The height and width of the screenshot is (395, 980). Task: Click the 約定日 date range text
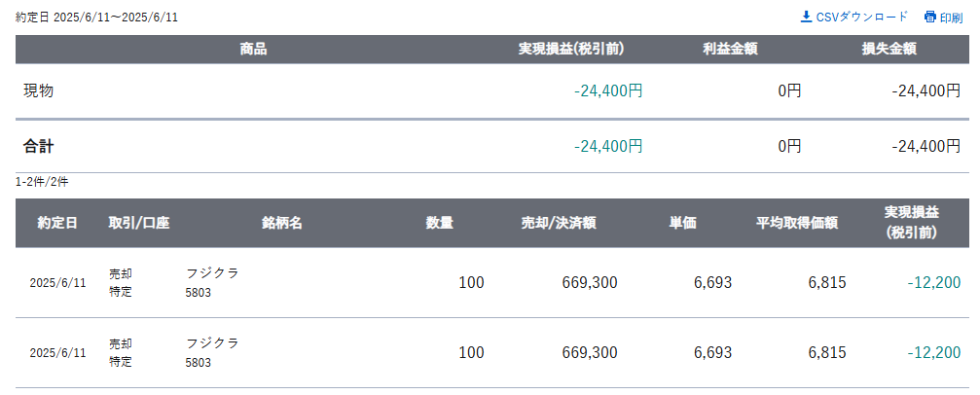(x=97, y=17)
